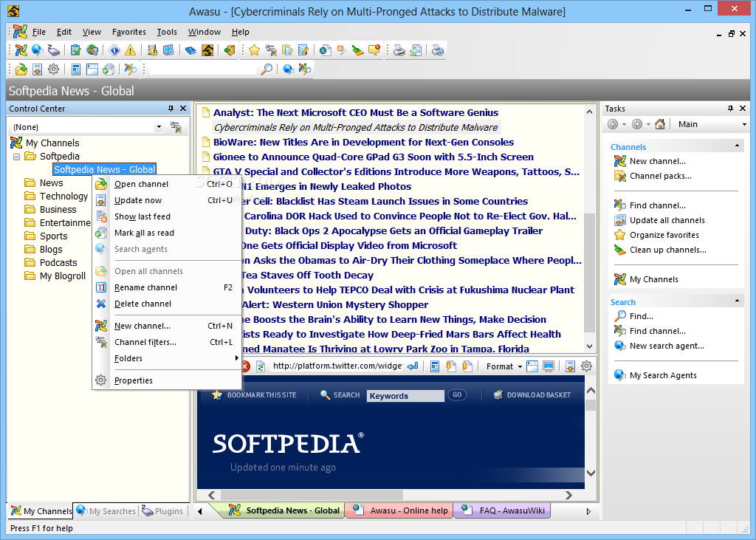The height and width of the screenshot is (540, 756).
Task: Click the print preview icon in the toolbar
Action: (415, 50)
